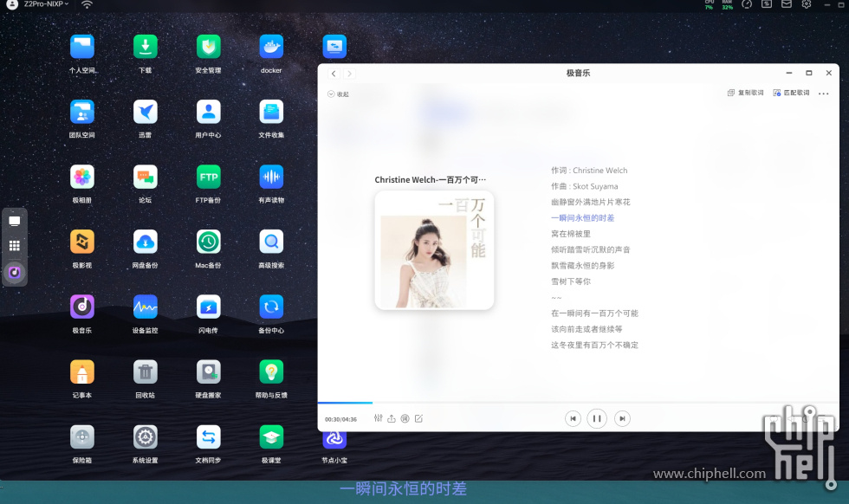Viewport: 849px width, 504px height.
Task: Navigate back in 极音乐 window
Action: 334,74
